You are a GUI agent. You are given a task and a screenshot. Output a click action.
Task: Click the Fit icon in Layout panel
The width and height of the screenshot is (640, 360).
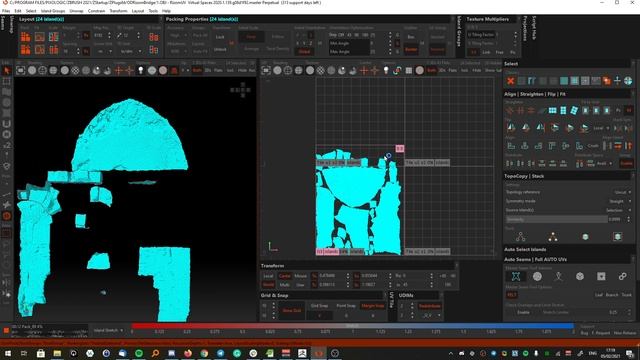click(x=40, y=37)
